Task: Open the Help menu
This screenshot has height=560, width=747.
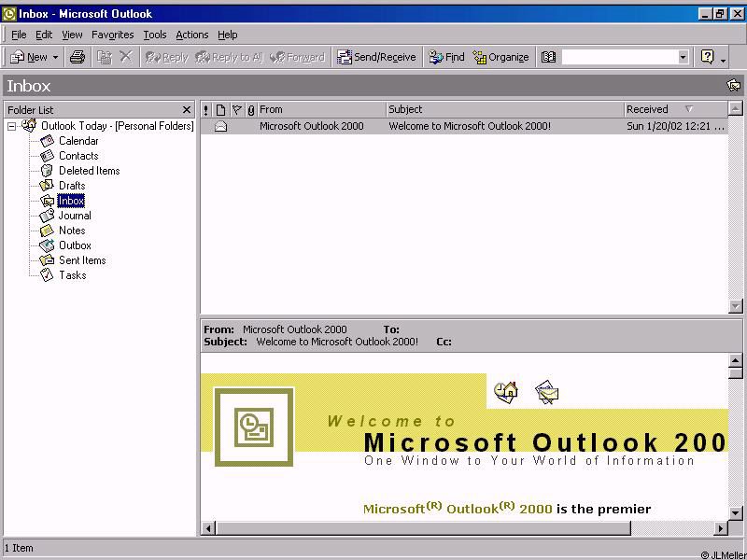Action: tap(227, 35)
